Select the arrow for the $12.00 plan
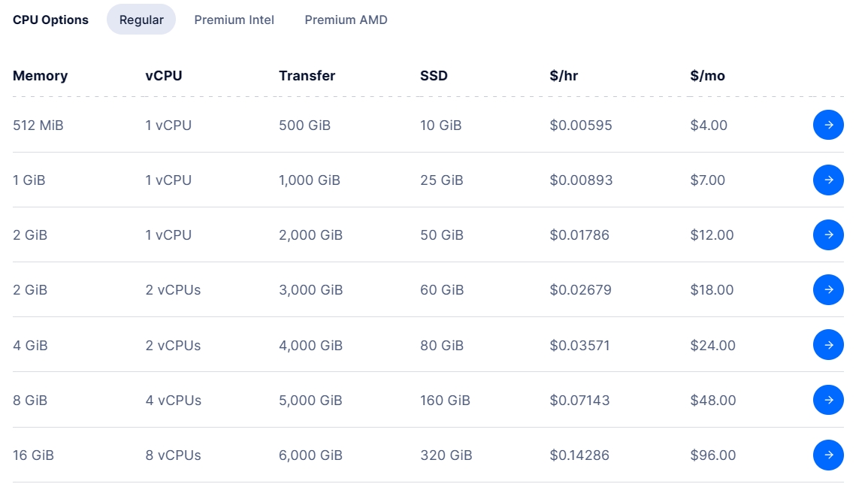 (x=828, y=234)
